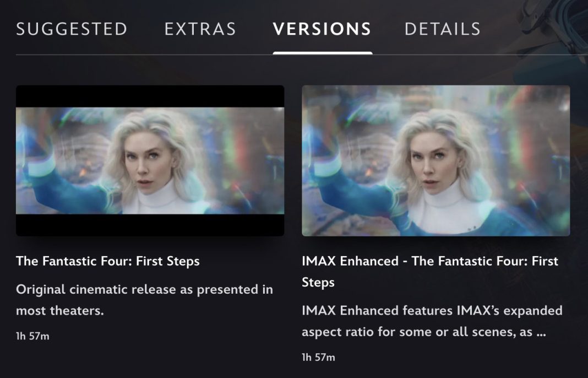Click the left title 'The Fantastic Four: First Steps'
The height and width of the screenshot is (378, 588).
coord(108,261)
